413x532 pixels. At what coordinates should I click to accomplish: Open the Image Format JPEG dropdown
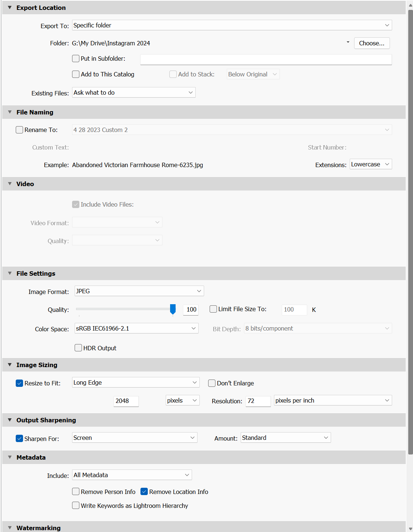click(x=139, y=291)
